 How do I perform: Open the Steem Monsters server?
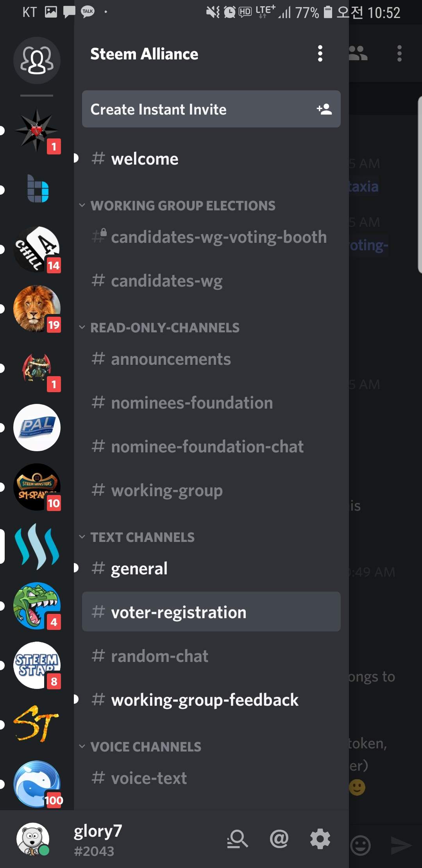[x=37, y=487]
